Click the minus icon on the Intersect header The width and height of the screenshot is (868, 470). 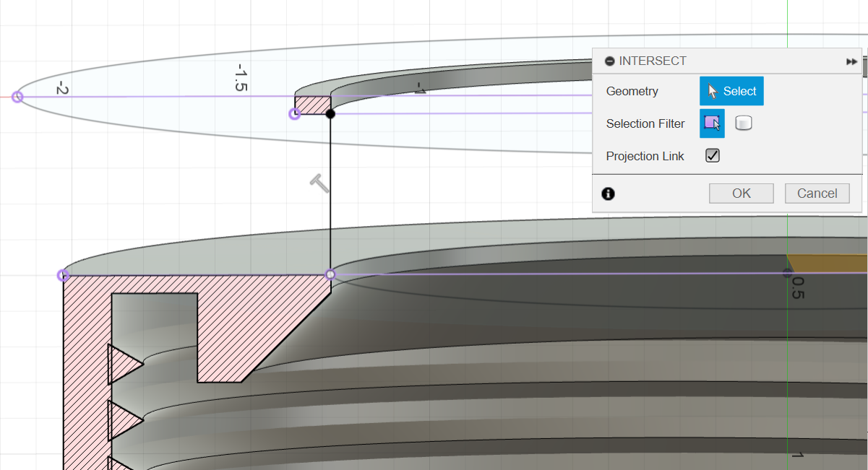click(609, 61)
